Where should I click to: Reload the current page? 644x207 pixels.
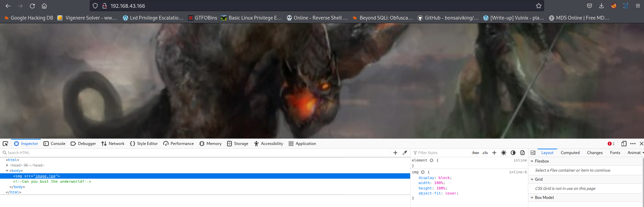(x=32, y=6)
